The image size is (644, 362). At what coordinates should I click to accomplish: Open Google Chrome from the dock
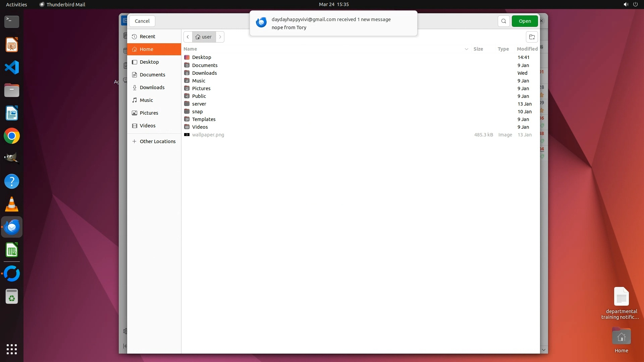(x=12, y=136)
